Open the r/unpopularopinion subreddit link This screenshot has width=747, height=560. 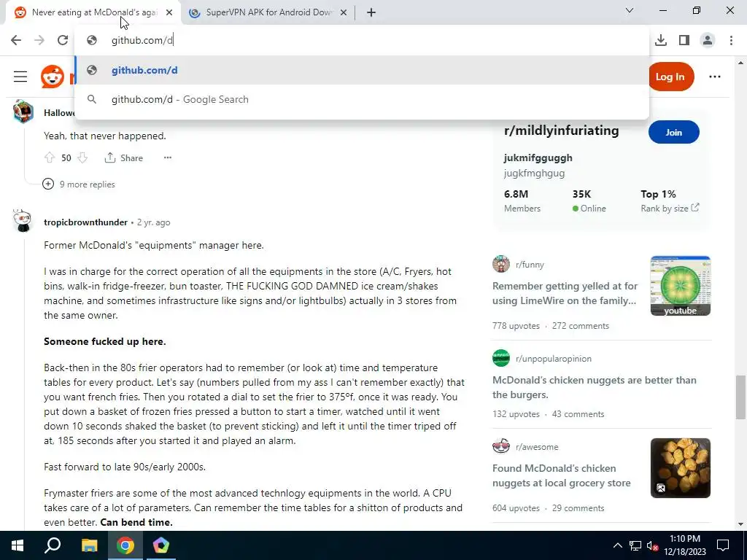[x=554, y=359]
